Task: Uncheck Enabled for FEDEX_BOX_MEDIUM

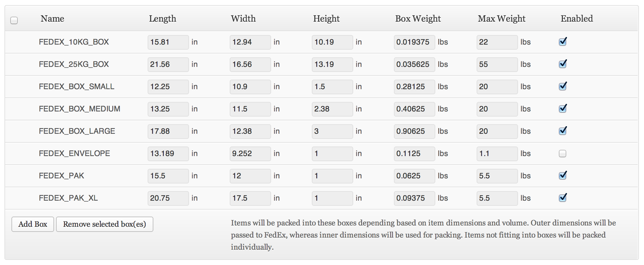Action: coord(563,109)
